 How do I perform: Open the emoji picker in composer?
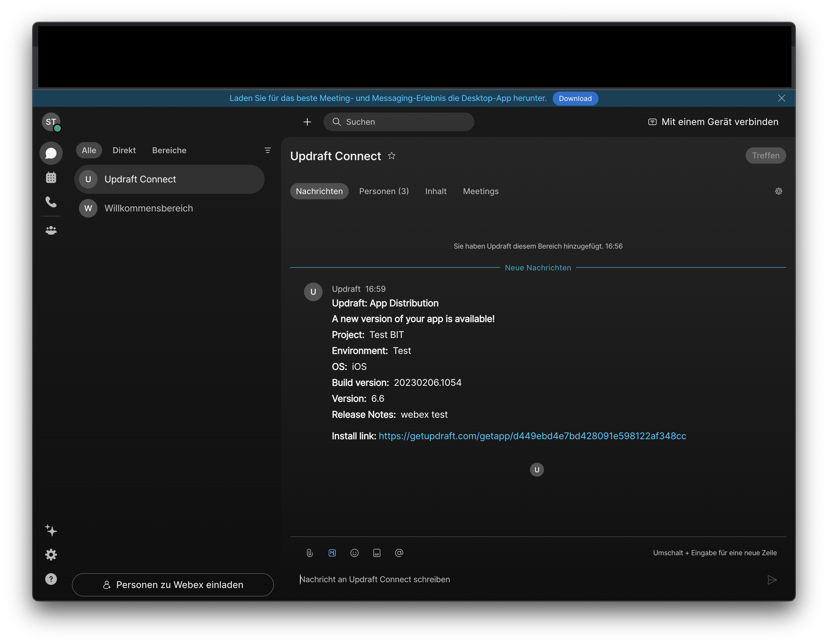point(355,553)
